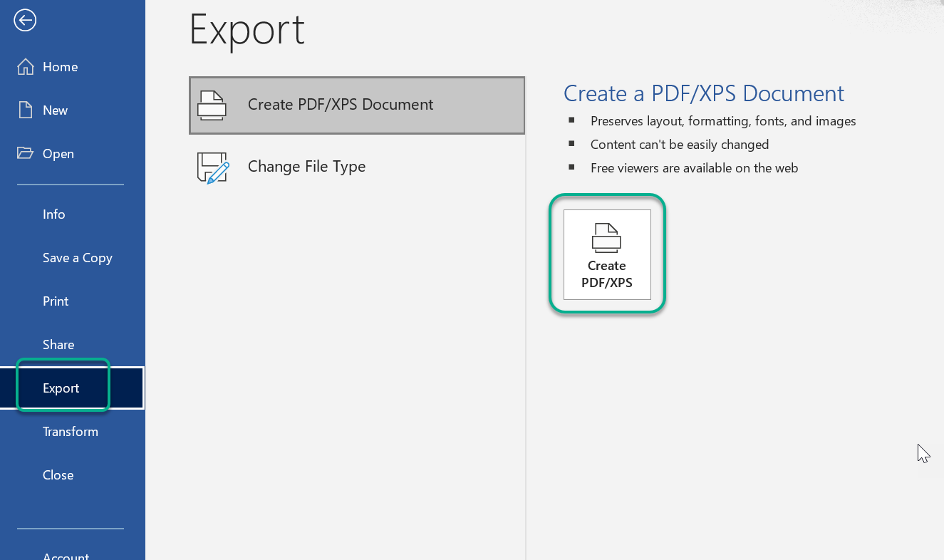Choose Transform from the sidebar
944x560 pixels.
(x=70, y=432)
